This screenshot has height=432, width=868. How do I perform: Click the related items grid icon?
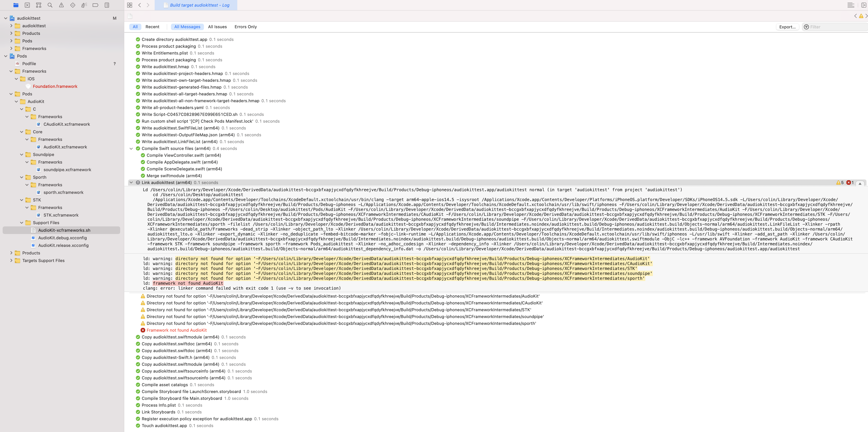point(130,5)
